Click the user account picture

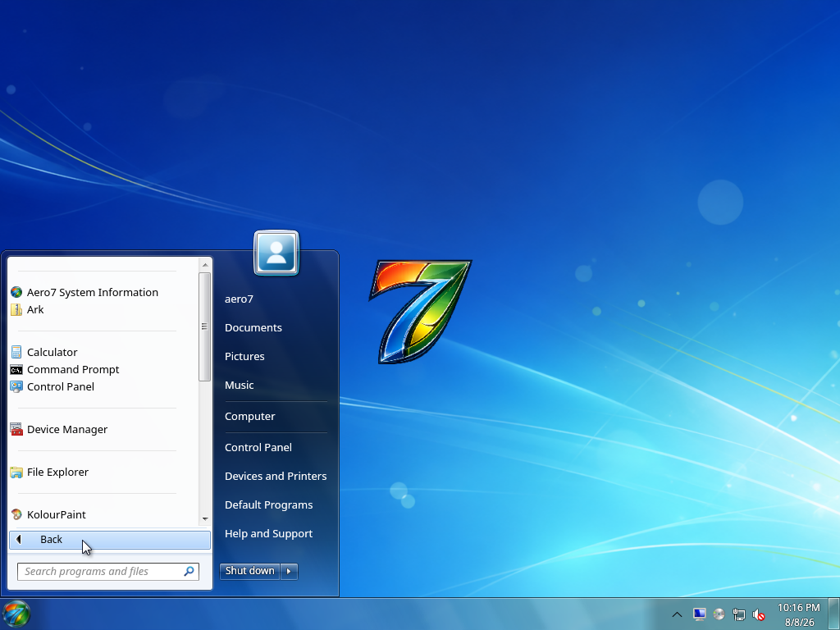276,253
